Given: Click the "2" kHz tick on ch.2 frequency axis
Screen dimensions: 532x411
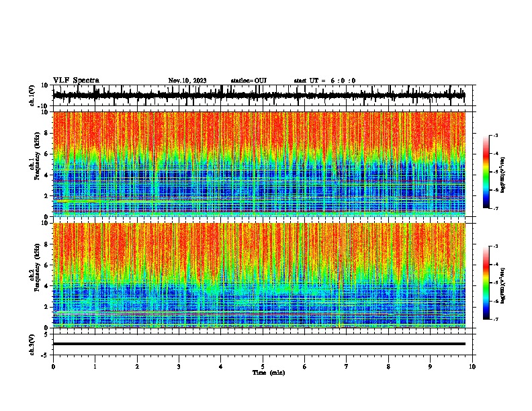Looking at the screenshot, I should [46, 307].
